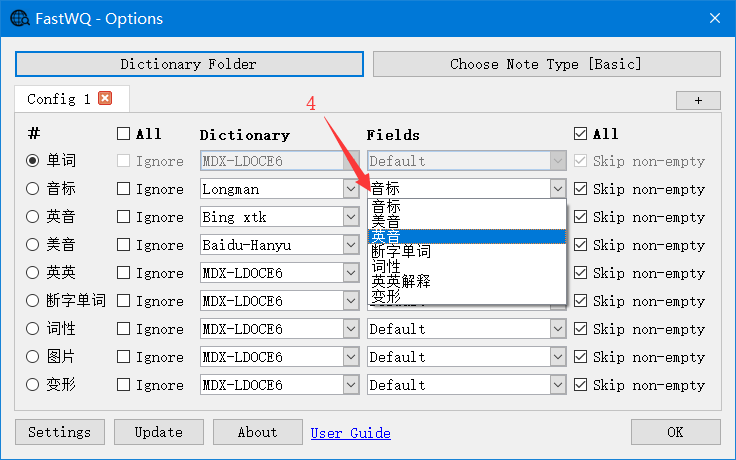736x460 pixels.
Task: Switch to the Config 1 tab
Action: coord(59,99)
